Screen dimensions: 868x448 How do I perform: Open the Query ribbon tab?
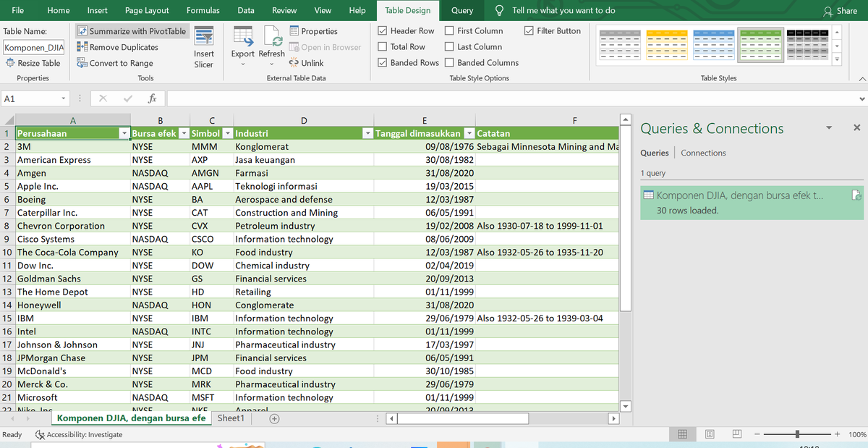coord(462,10)
